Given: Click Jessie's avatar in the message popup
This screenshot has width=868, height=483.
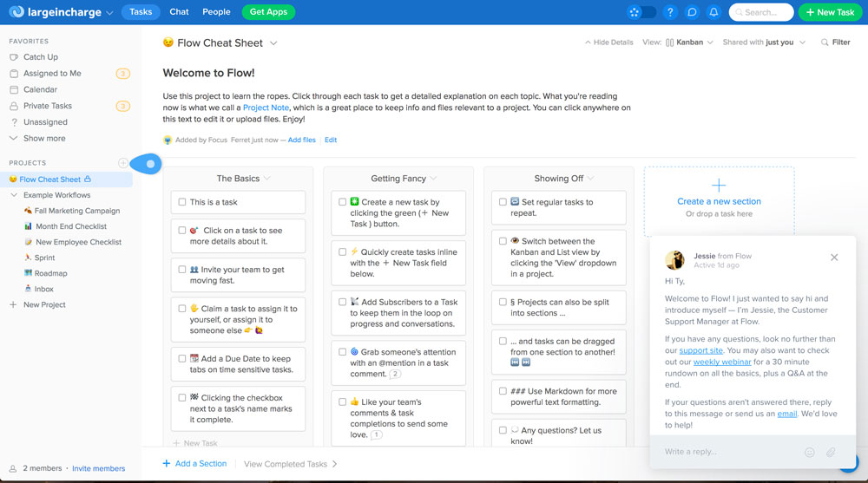Looking at the screenshot, I should click(674, 260).
